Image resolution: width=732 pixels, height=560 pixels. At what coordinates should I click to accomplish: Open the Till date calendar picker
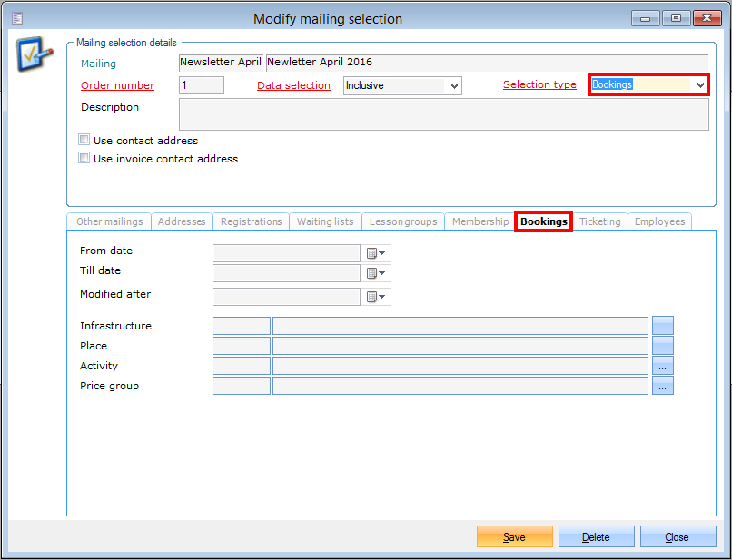pyautogui.click(x=376, y=273)
